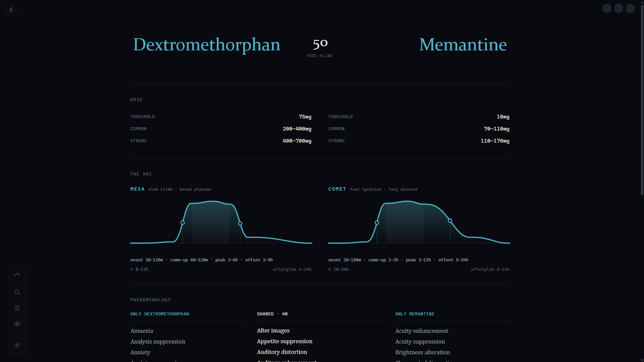
Task: Click falling-edge marker on the MESA curve
Action: coord(240,223)
